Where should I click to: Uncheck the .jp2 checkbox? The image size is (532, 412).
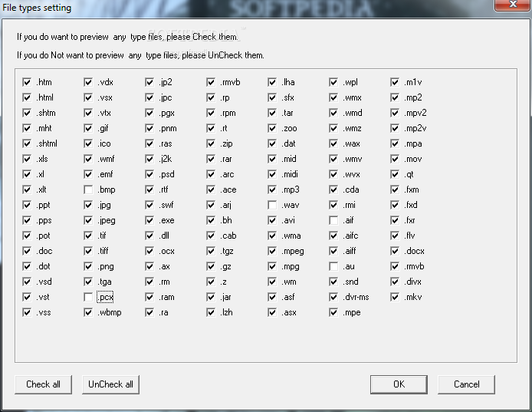coord(149,82)
